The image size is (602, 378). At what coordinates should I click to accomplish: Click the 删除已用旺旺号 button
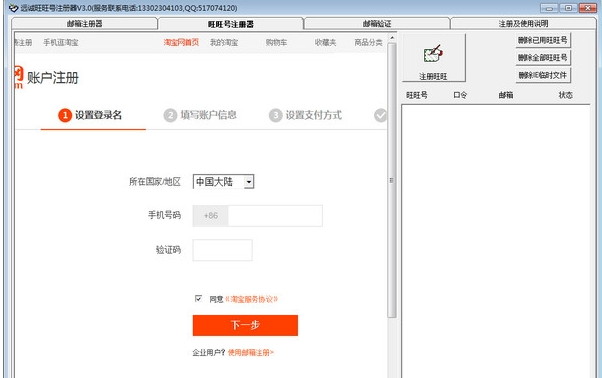(543, 40)
